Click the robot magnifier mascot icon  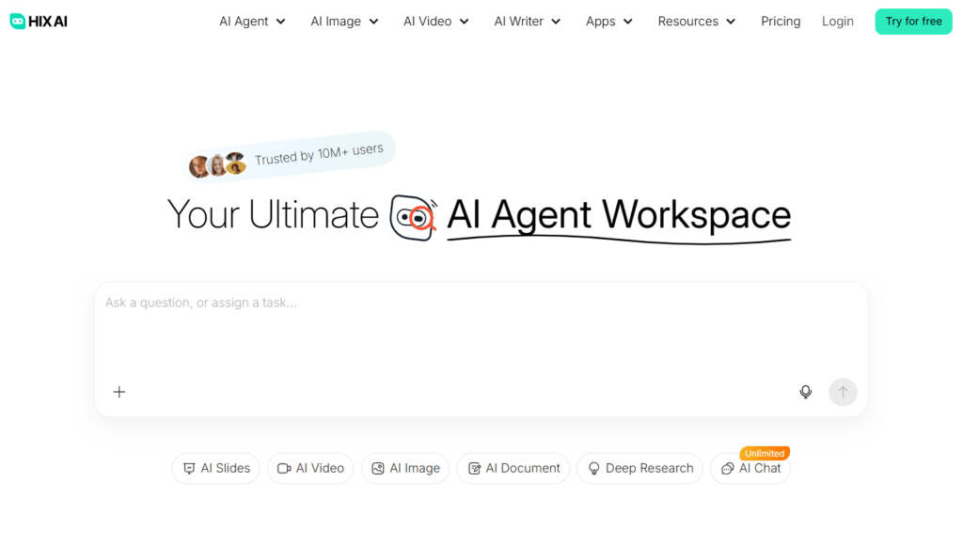pos(414,218)
